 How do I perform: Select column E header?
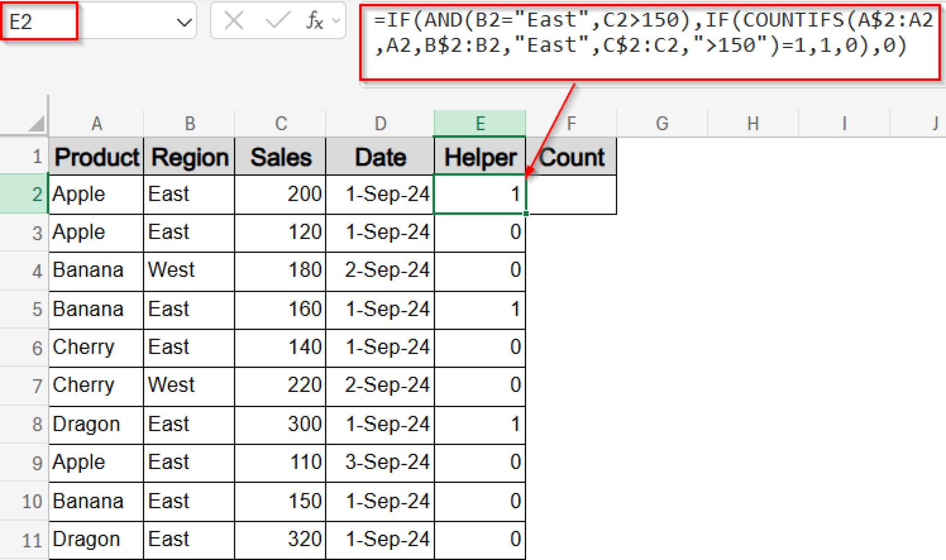pyautogui.click(x=479, y=123)
